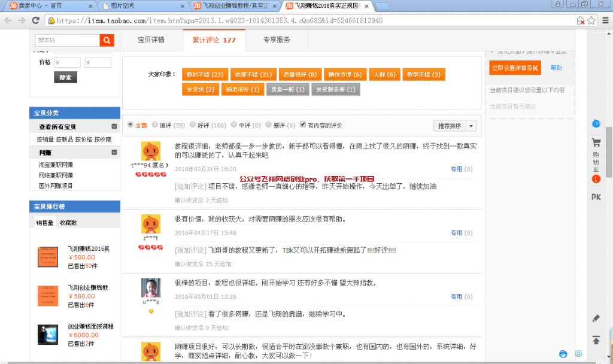Click the blue Wangwang chat icon in sidebar
This screenshot has width=613, height=364.
click(x=596, y=123)
